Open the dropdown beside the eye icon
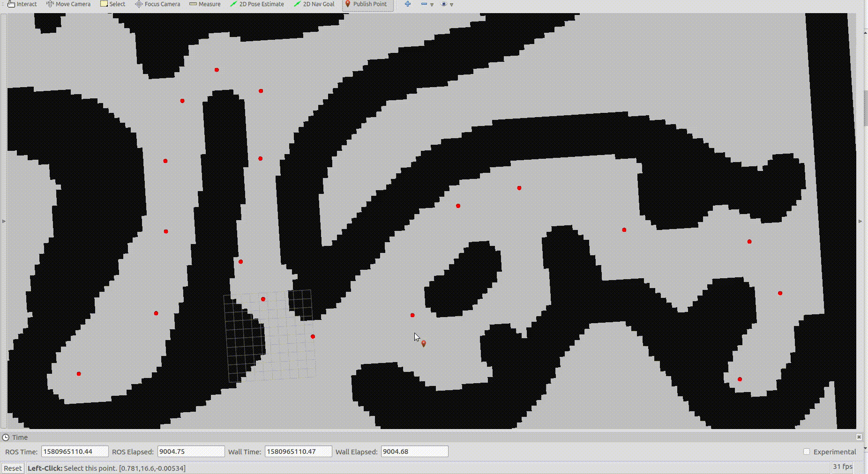Screen dimensions: 868x474 tap(450, 5)
